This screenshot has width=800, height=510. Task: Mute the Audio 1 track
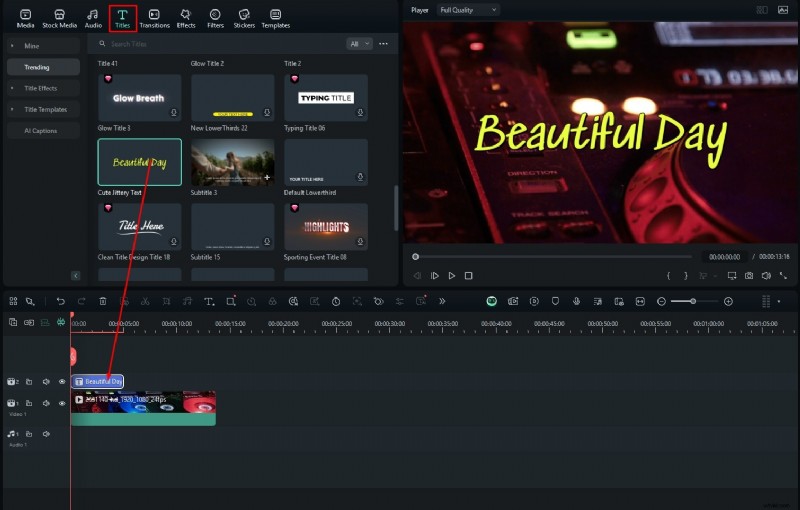46,434
